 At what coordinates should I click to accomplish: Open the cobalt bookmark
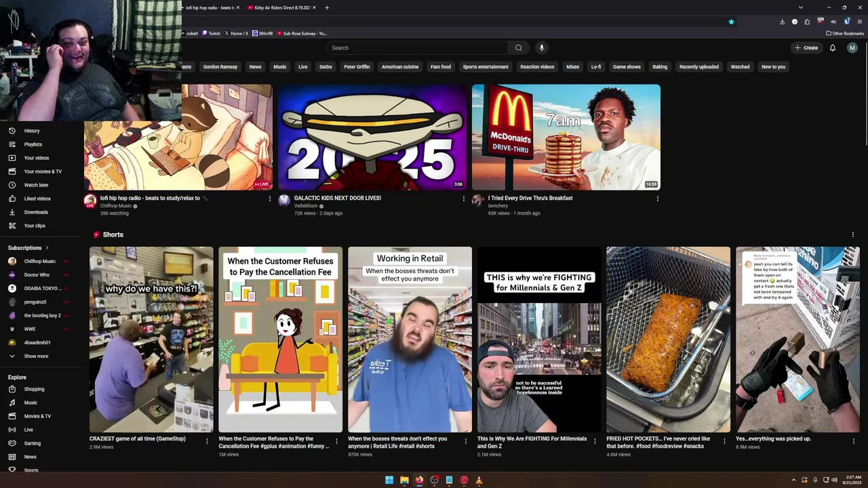pyautogui.click(x=190, y=33)
